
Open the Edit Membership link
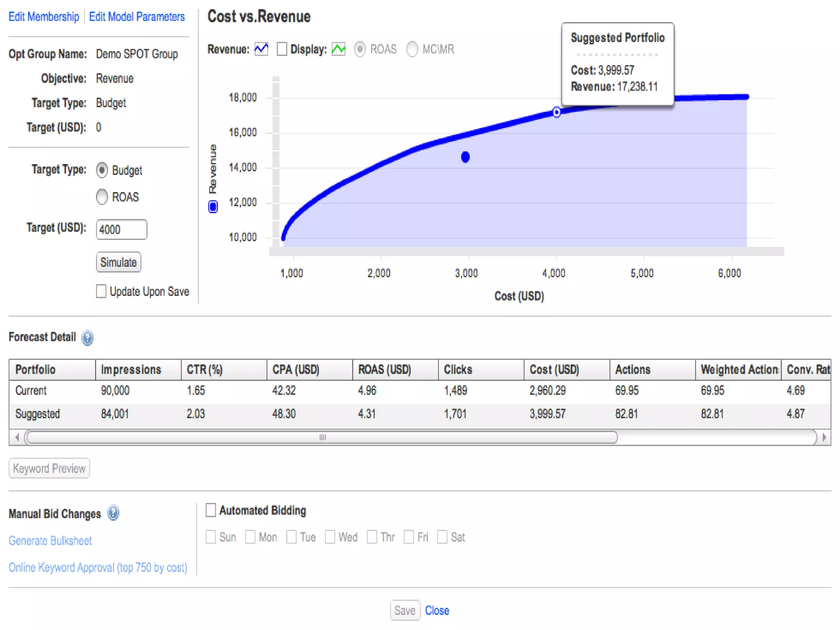tap(44, 17)
